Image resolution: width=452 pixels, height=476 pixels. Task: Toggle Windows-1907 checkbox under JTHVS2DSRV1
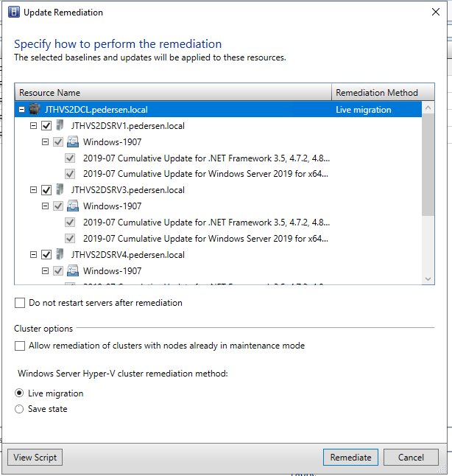58,141
